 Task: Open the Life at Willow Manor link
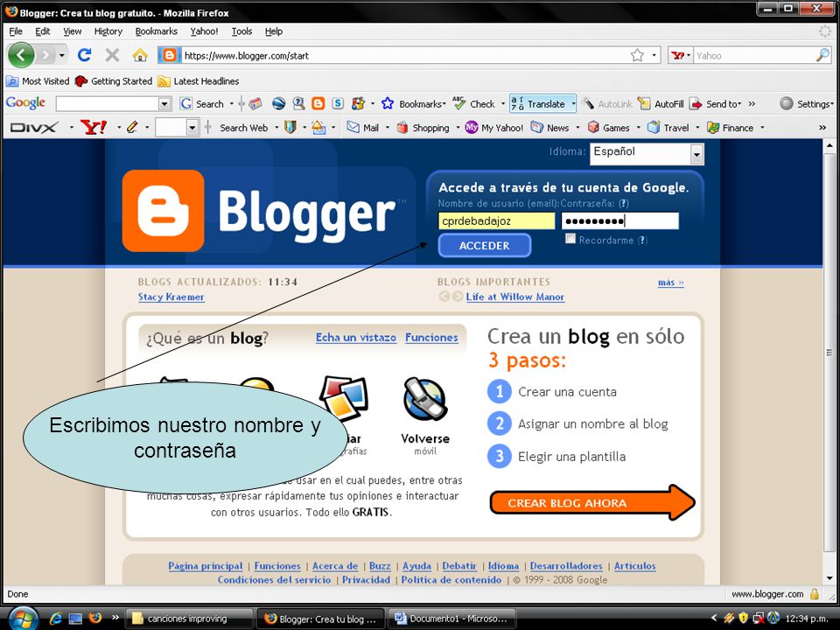(x=514, y=297)
